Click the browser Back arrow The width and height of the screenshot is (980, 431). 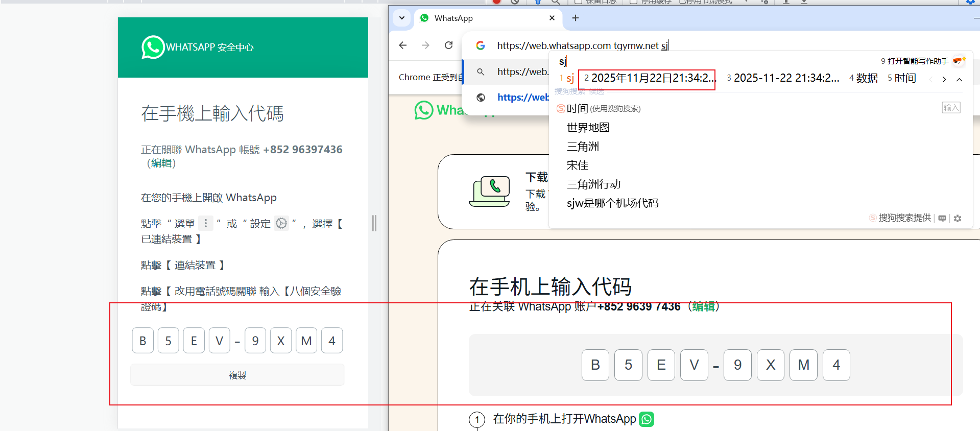point(403,45)
